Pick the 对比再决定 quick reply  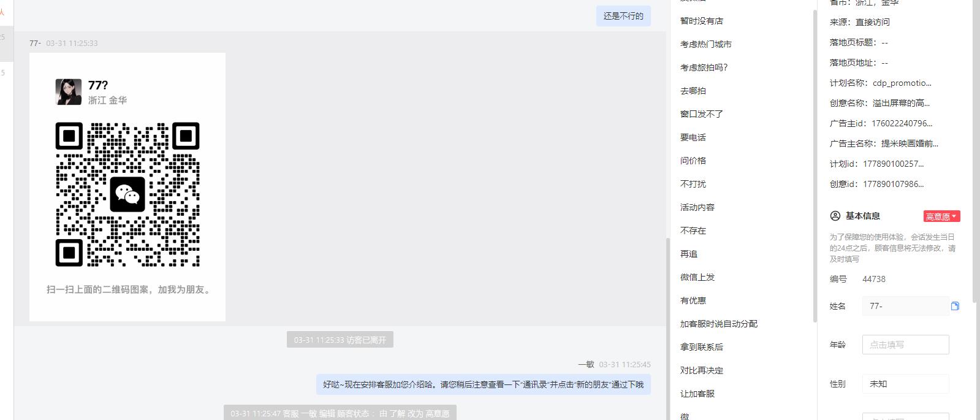point(702,370)
